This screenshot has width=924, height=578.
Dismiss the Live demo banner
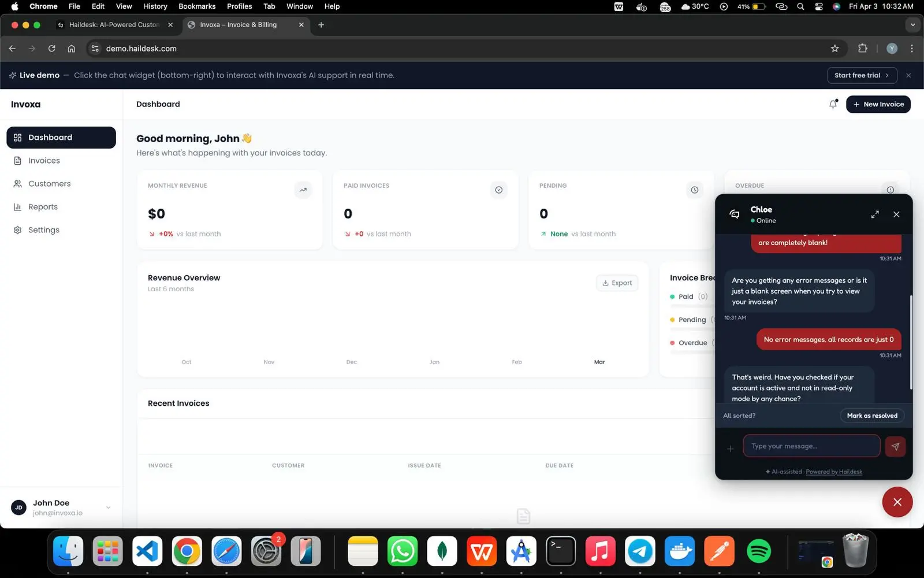pos(908,75)
